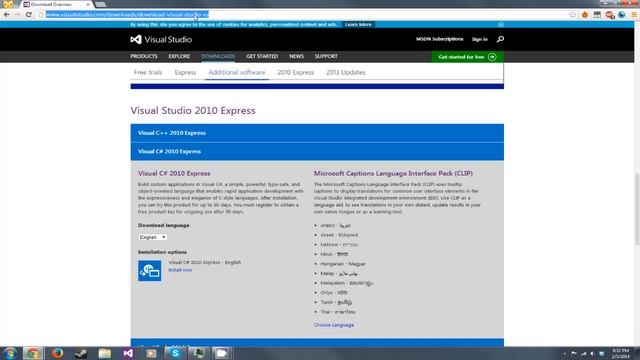The height and width of the screenshot is (360, 640).
Task: Expand the Visual C++ 2010 Express section
Action: click(x=317, y=133)
